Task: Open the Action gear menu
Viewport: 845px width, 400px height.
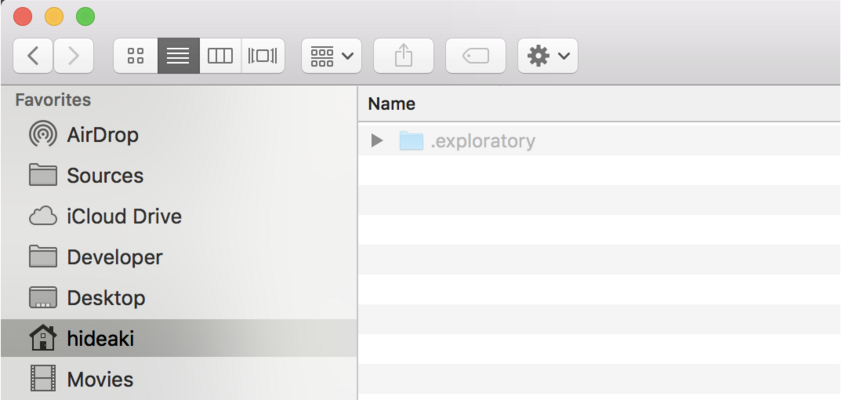Action: pyautogui.click(x=547, y=56)
